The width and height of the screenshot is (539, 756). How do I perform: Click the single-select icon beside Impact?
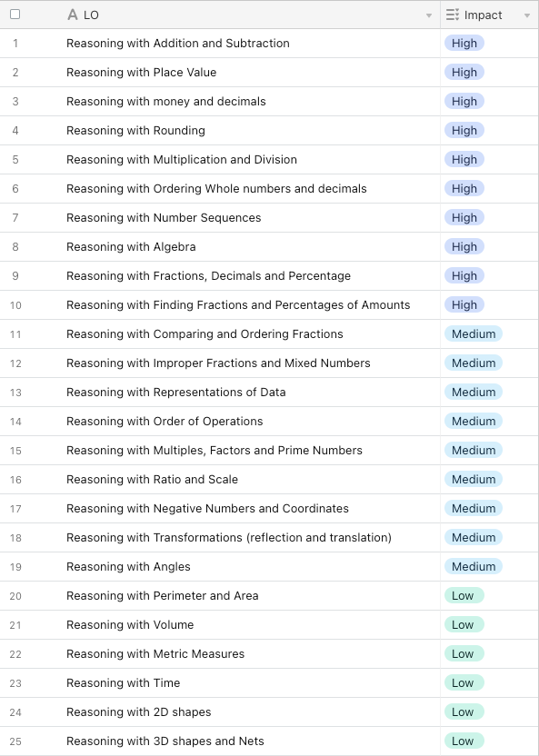click(x=453, y=15)
